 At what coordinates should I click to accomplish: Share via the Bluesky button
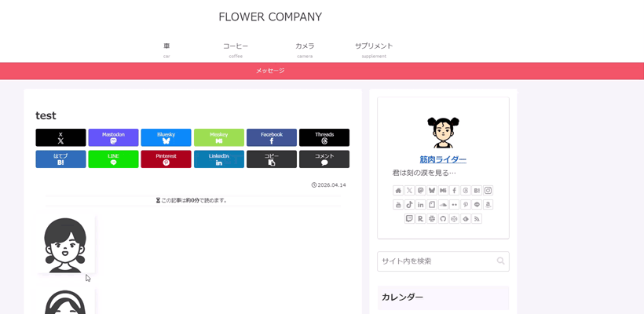coord(166,137)
